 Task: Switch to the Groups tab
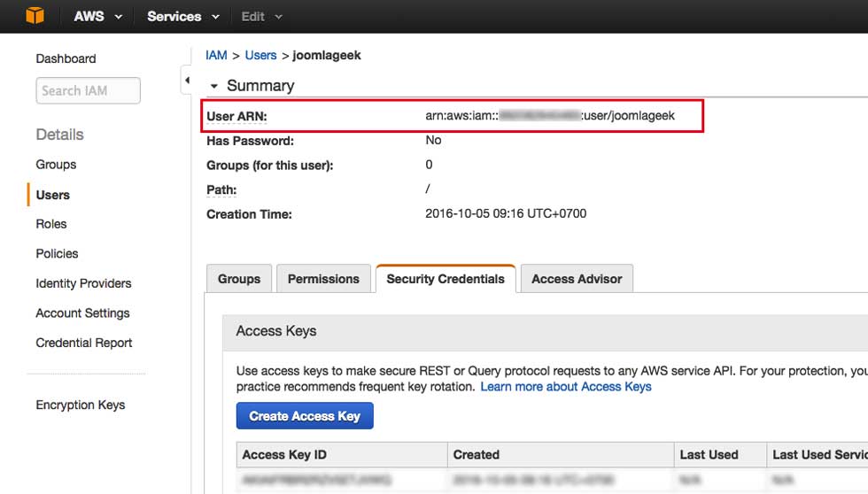[x=239, y=279]
